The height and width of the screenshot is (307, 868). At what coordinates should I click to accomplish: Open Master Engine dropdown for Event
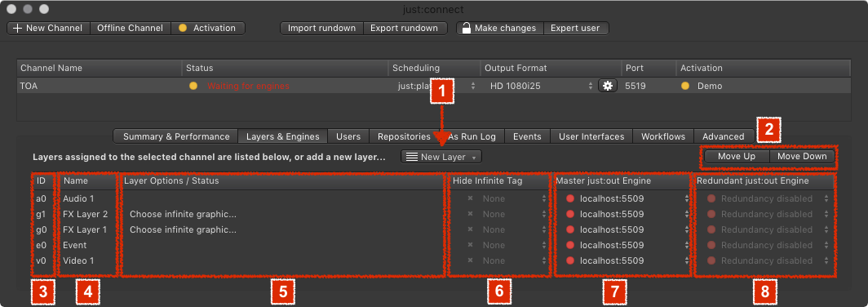coord(628,245)
